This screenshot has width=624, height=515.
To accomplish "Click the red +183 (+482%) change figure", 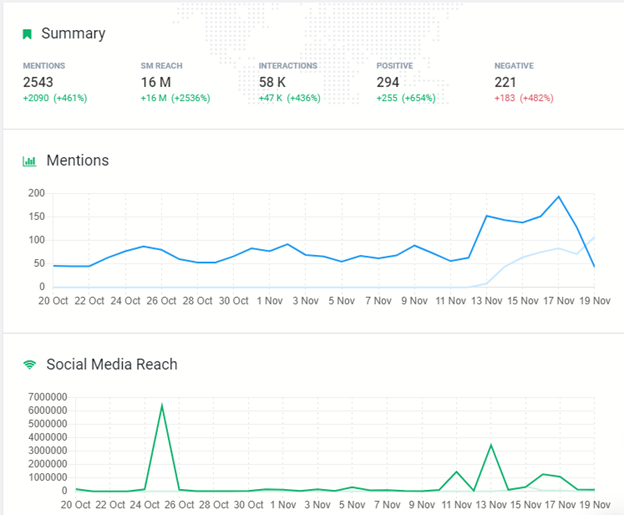I will tap(523, 98).
